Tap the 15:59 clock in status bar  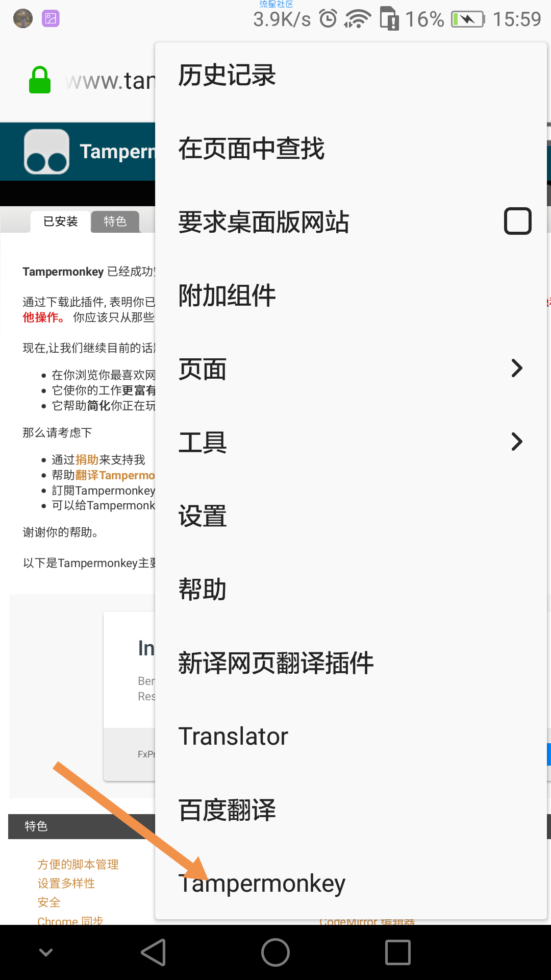point(517,19)
